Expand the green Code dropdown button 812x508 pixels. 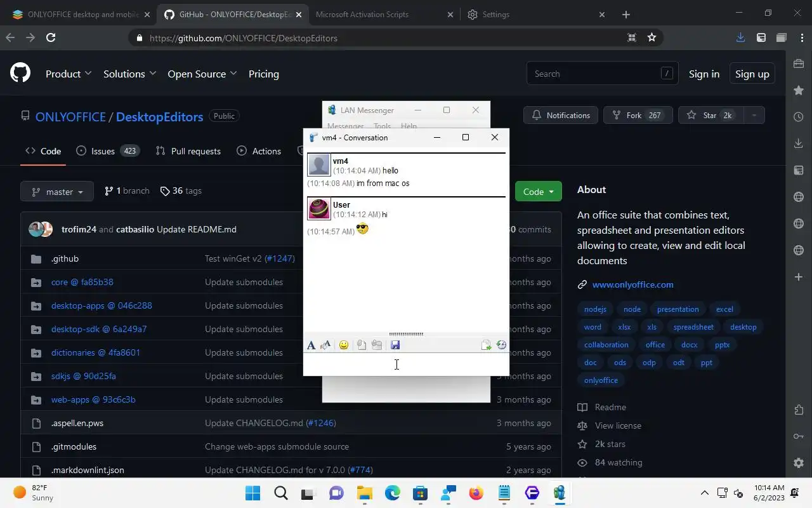(x=538, y=192)
